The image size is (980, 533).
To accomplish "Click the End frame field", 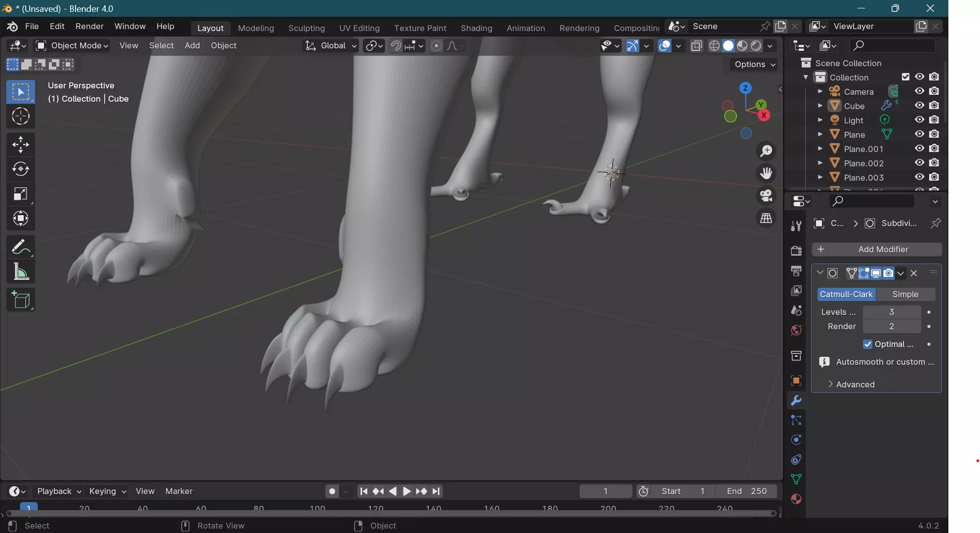I will coord(746,492).
